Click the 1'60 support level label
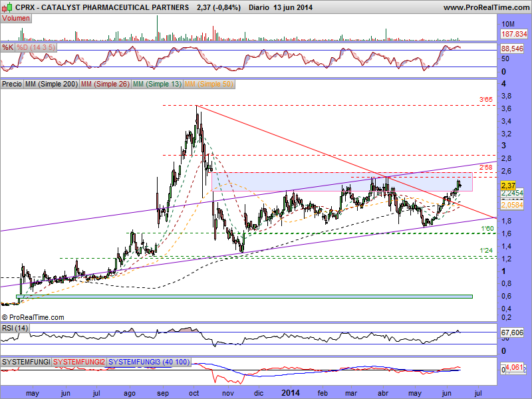 click(487, 229)
